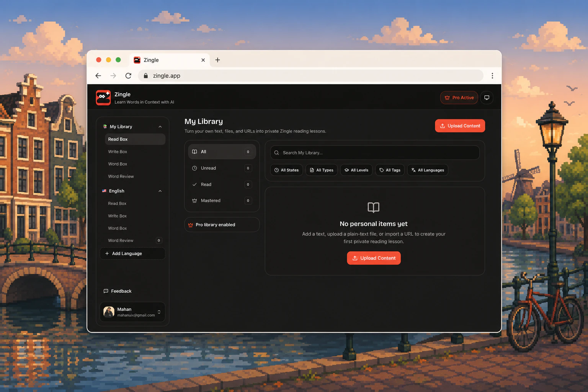Click the Zingle logo icon in header
The height and width of the screenshot is (392, 588).
(x=103, y=98)
